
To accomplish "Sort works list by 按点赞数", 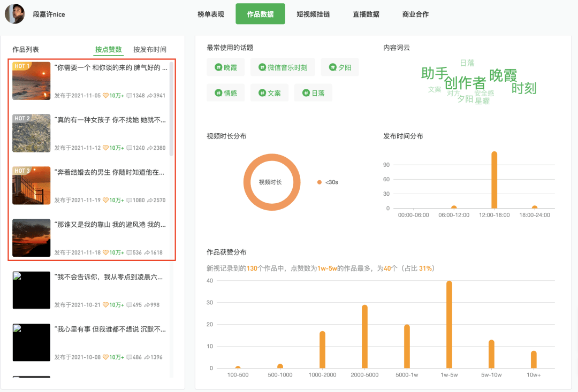I will (108, 49).
